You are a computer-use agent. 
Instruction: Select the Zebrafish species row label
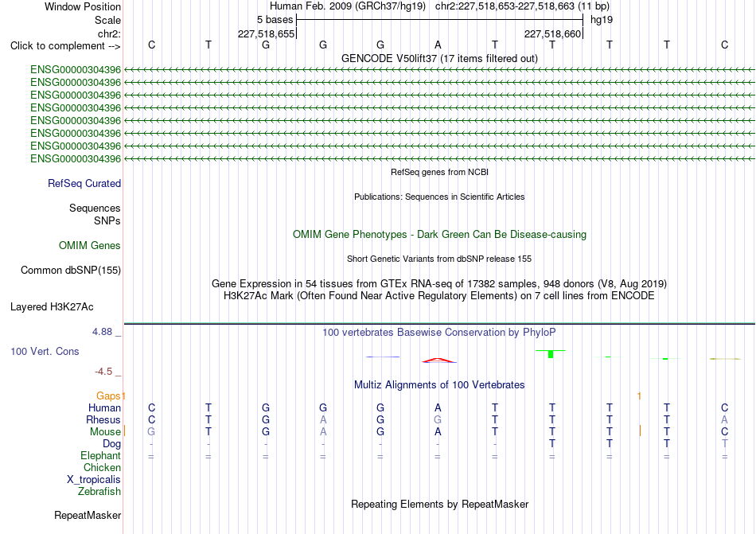(x=99, y=492)
